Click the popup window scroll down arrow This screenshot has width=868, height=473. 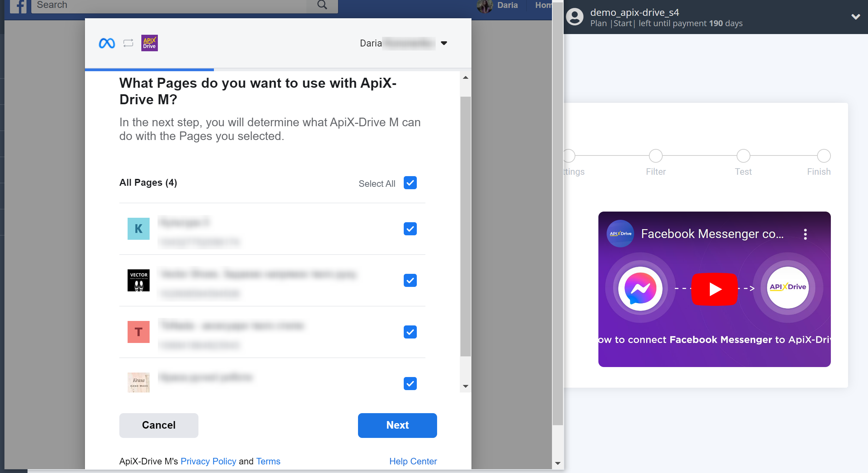558,463
